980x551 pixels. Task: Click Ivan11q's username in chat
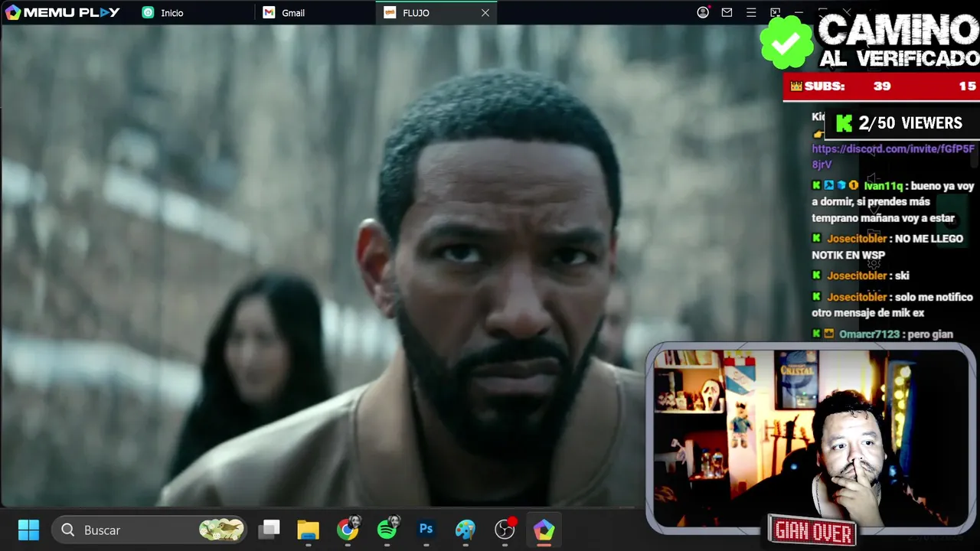click(x=884, y=186)
